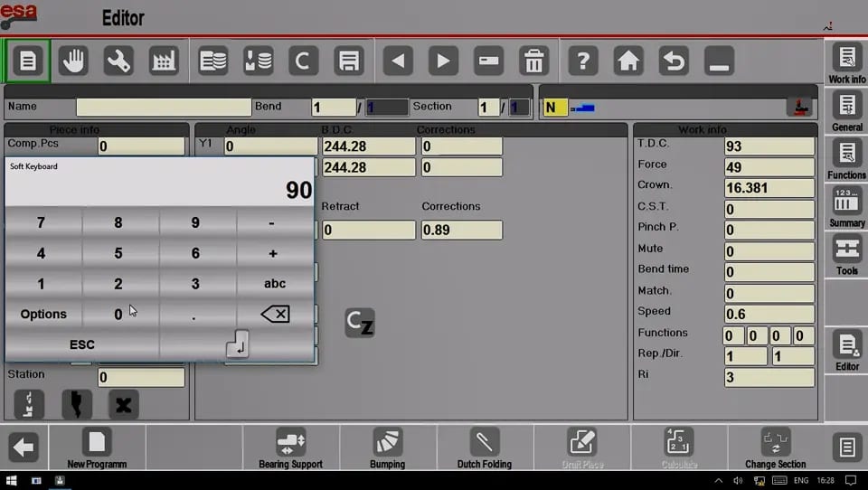Image resolution: width=868 pixels, height=490 pixels.
Task: Open the factory machine icon
Action: coord(164,61)
